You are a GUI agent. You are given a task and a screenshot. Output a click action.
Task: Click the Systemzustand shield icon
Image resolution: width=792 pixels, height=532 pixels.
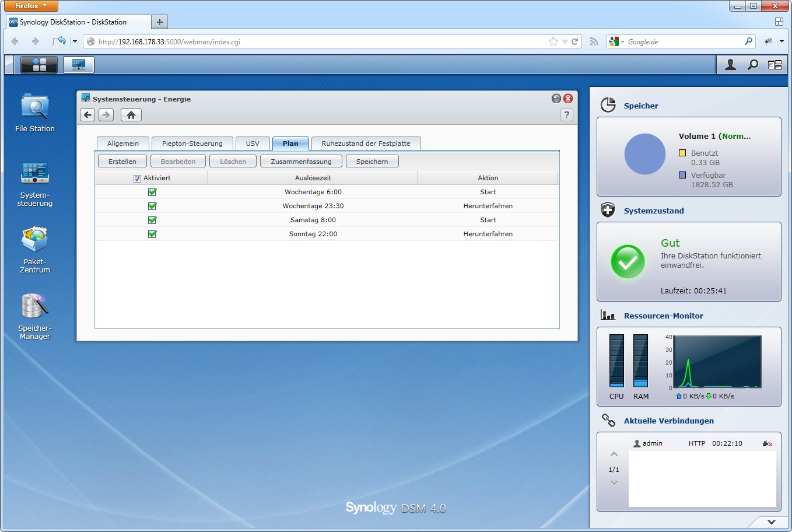[x=608, y=210]
